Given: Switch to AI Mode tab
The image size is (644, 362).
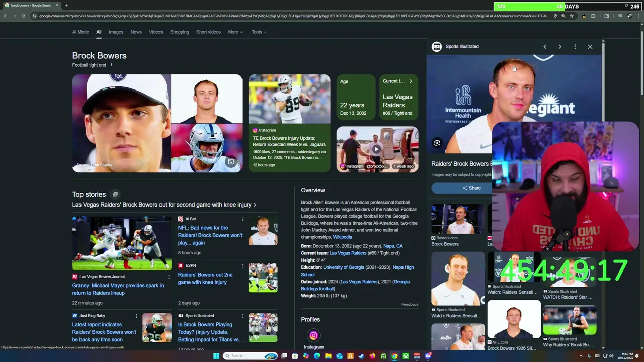Looking at the screenshot, I should 80,32.
